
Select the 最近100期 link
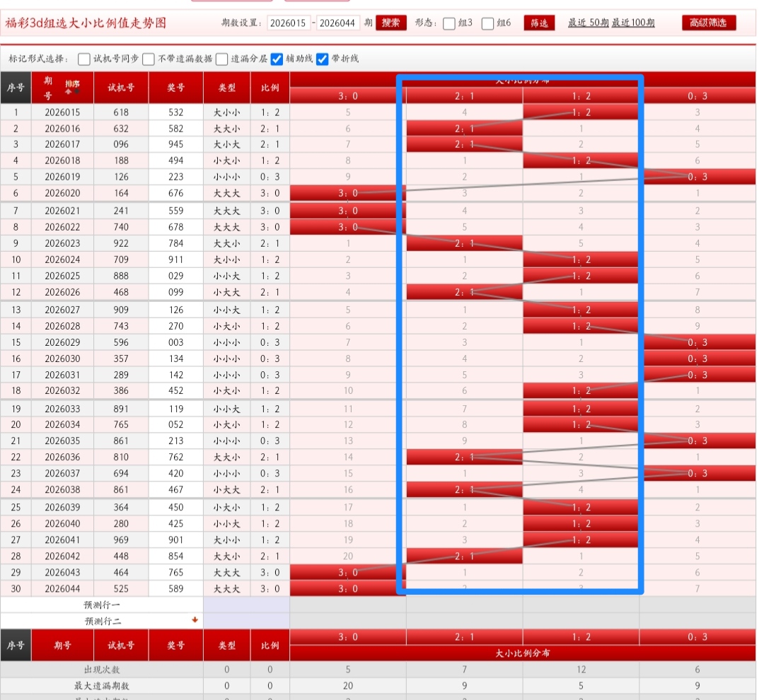633,23
